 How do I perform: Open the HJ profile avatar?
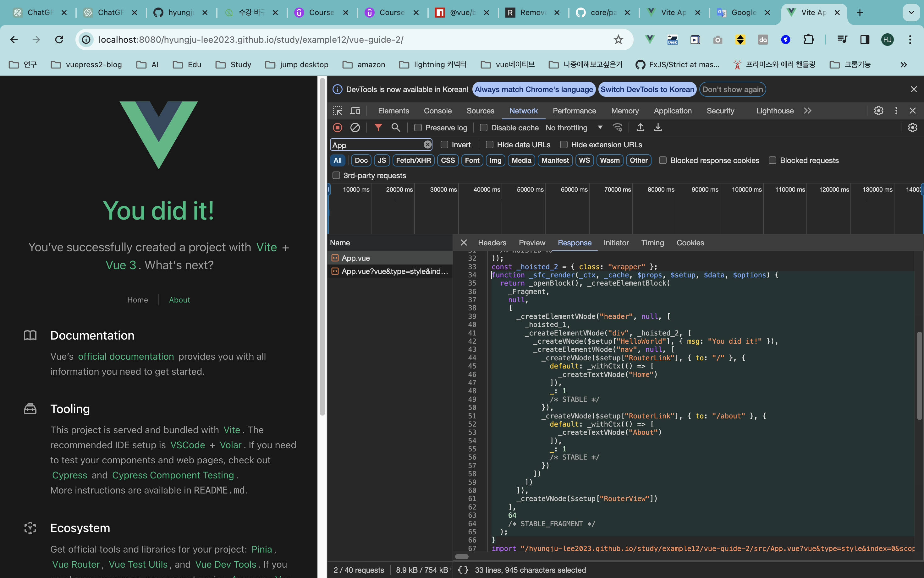[x=887, y=39]
